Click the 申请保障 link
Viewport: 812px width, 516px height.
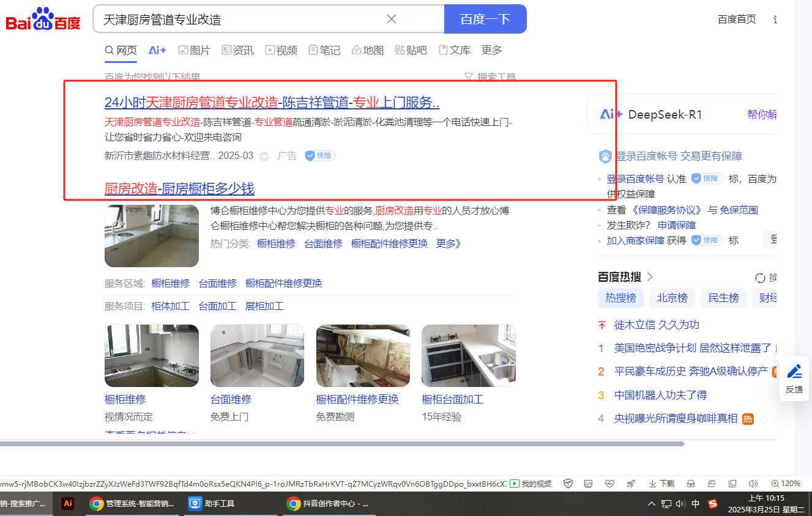(x=677, y=225)
